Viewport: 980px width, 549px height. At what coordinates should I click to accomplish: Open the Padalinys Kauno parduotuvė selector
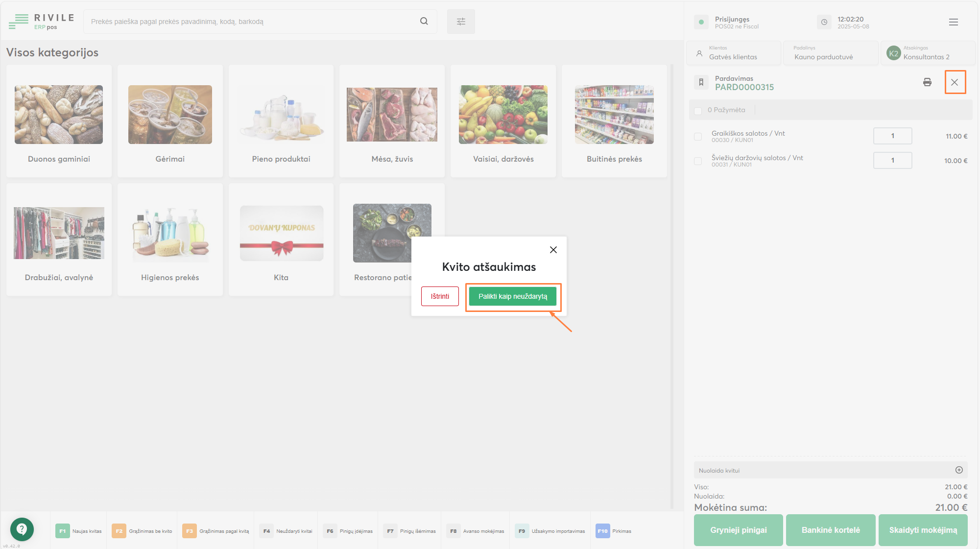830,53
